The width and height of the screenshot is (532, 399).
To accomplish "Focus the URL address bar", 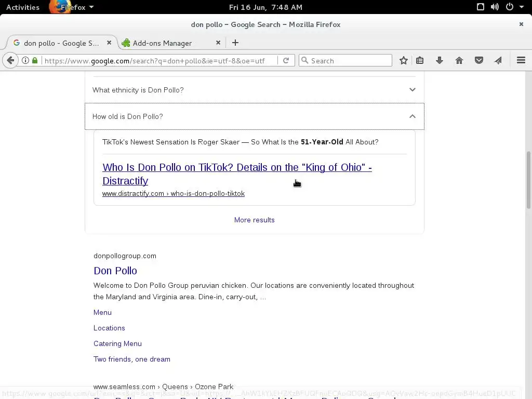I will 159,61.
